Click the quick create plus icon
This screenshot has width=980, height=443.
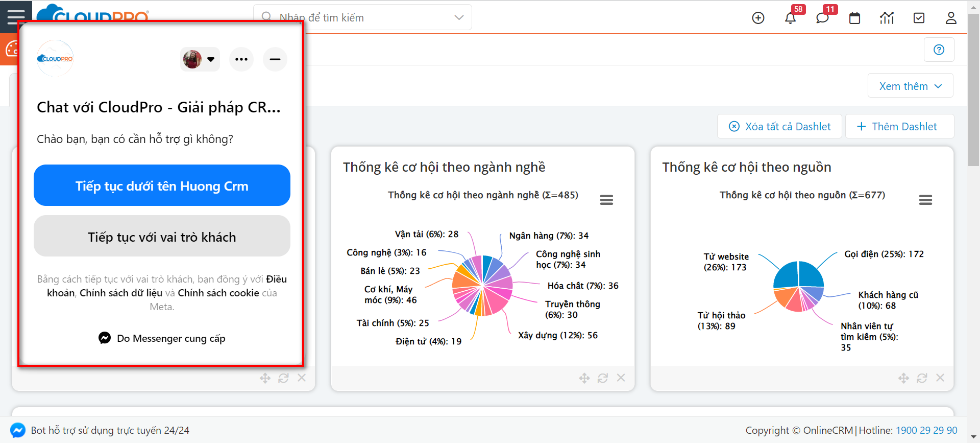coord(758,18)
